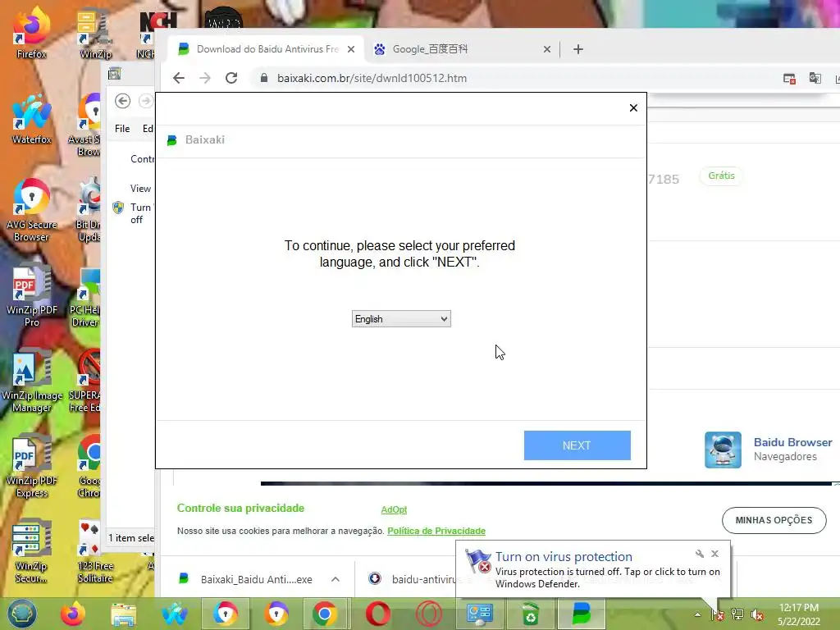Click the padlock site info icon
This screenshot has height=630, width=840.
tap(263, 78)
